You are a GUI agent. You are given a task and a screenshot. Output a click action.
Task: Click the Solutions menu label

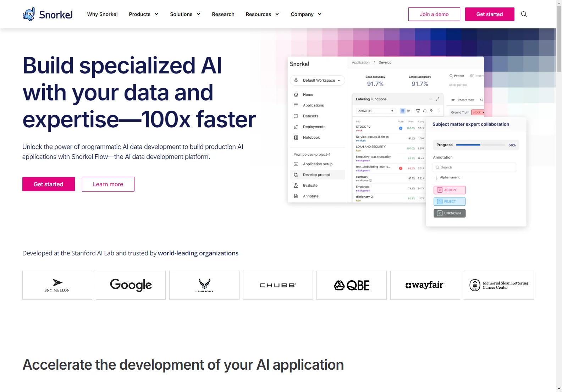181,14
